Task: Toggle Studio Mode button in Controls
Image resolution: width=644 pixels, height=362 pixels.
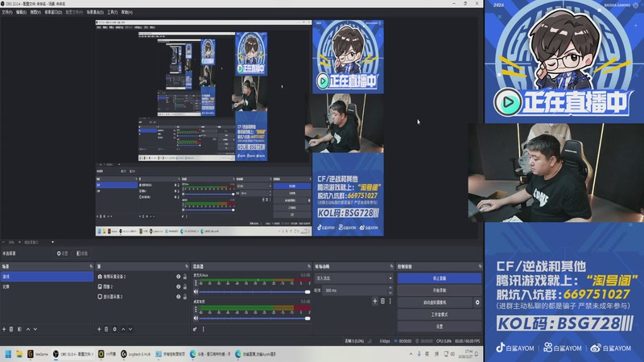Action: 440,315
